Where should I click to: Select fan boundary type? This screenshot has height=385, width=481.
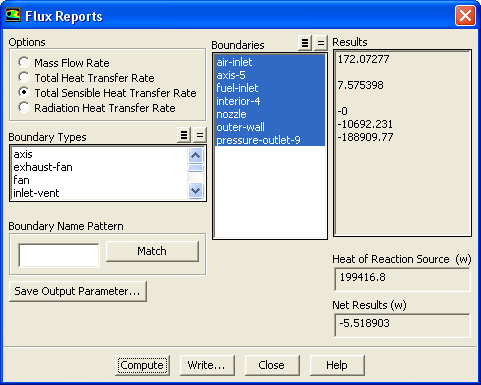(x=100, y=180)
